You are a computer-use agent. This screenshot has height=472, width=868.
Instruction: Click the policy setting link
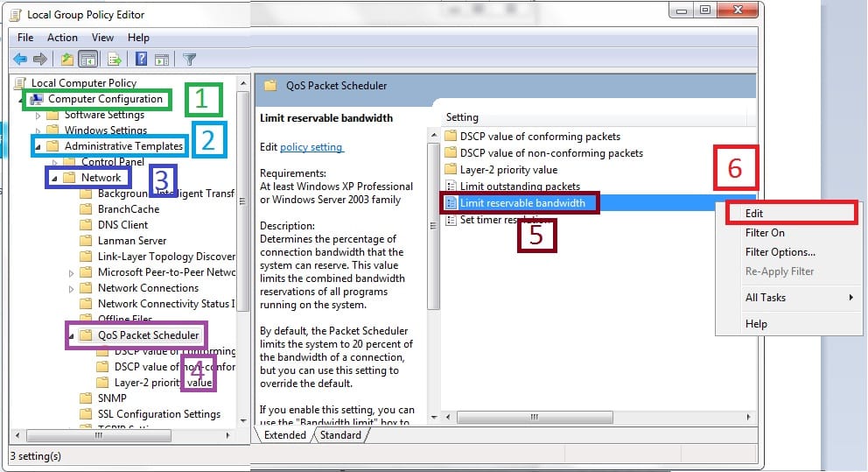point(311,147)
